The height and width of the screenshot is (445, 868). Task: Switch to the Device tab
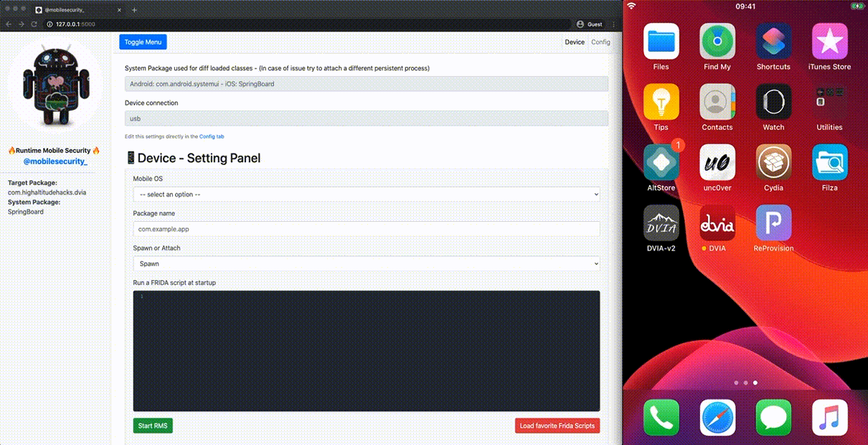click(x=575, y=42)
